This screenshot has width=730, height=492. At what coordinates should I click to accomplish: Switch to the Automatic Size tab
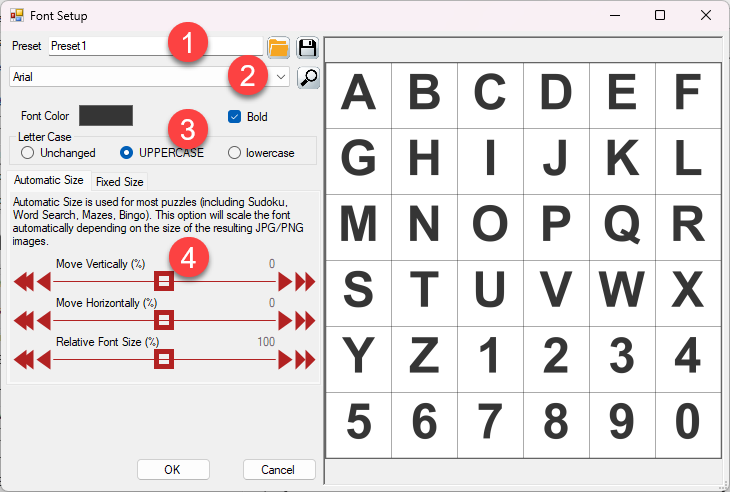48,180
